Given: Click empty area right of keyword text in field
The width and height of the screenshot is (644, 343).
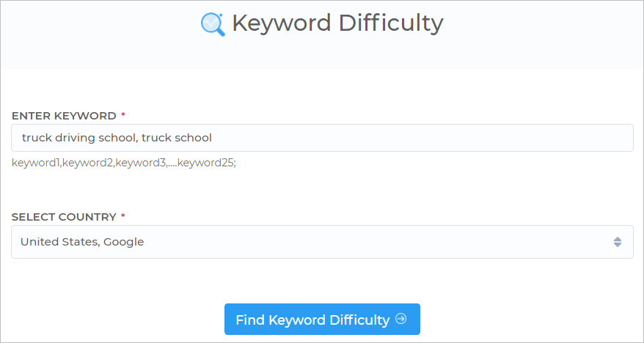Looking at the screenshot, I should [x=423, y=138].
